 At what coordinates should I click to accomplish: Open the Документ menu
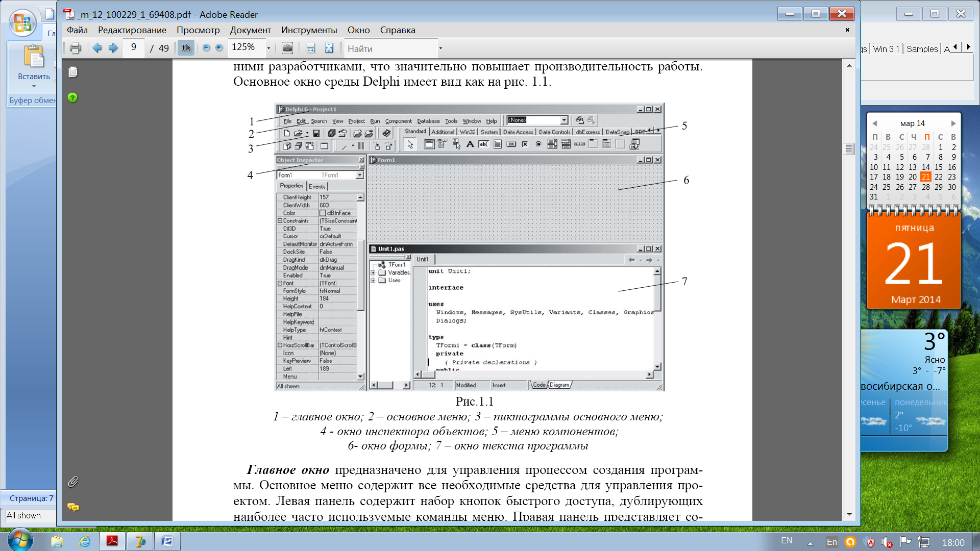[x=250, y=30]
